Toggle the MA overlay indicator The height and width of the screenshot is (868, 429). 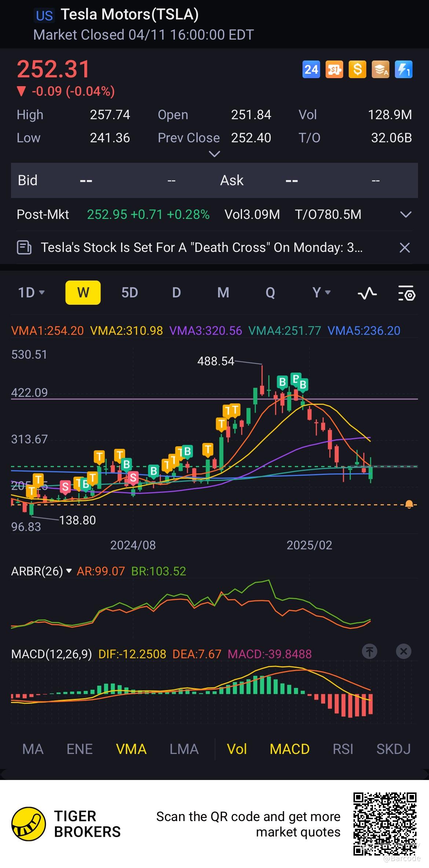[x=33, y=749]
